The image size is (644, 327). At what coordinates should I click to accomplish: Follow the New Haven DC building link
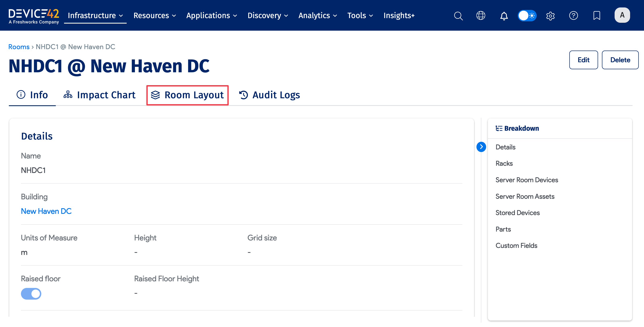tap(46, 211)
